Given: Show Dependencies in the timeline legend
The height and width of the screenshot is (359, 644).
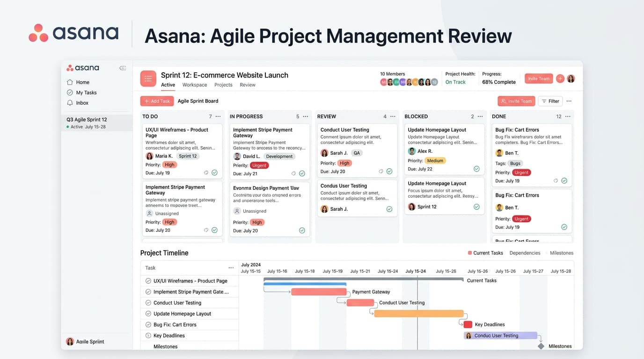Looking at the screenshot, I should click(x=525, y=253).
